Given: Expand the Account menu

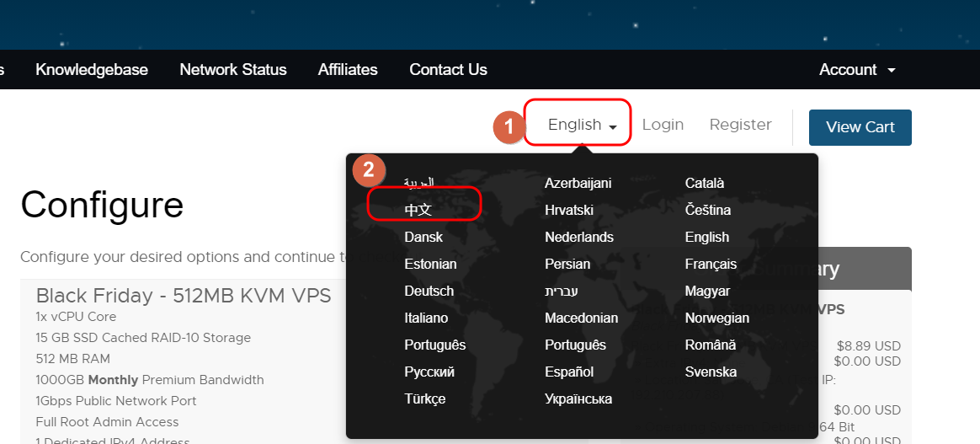Looking at the screenshot, I should 856,70.
